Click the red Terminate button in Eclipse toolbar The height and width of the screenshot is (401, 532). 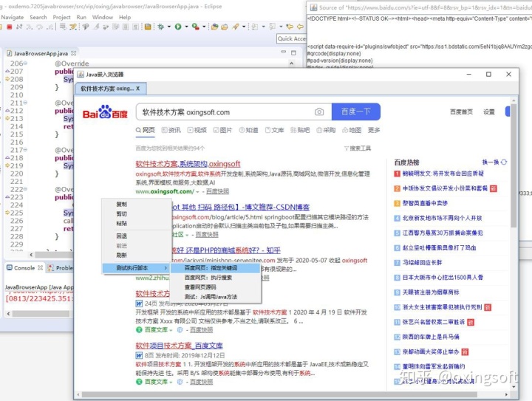click(x=10, y=27)
